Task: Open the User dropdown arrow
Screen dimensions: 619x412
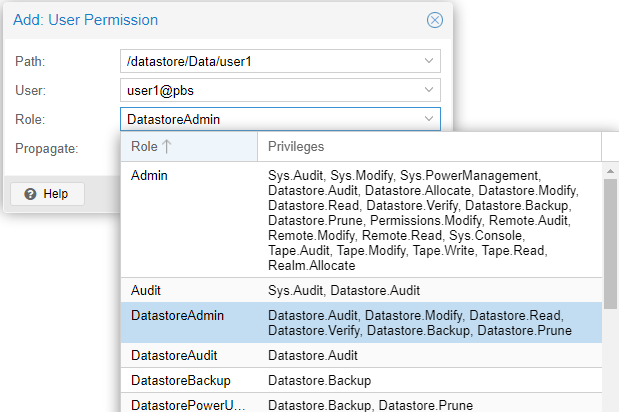Action: tap(429, 90)
